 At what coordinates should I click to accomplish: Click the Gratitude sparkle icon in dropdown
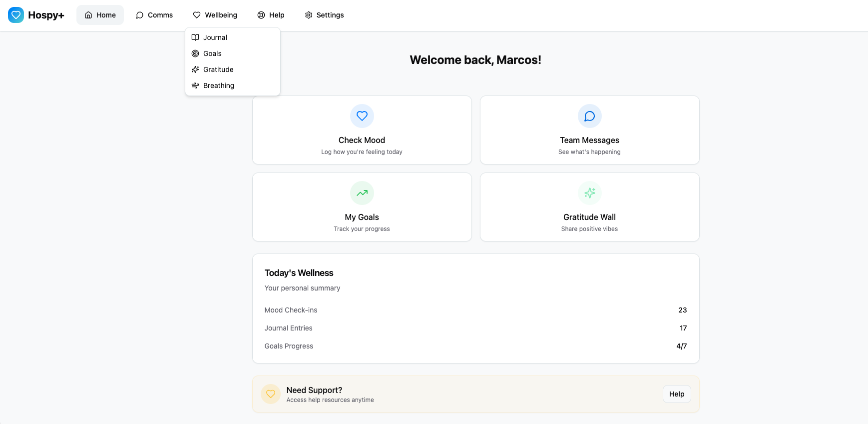click(195, 69)
